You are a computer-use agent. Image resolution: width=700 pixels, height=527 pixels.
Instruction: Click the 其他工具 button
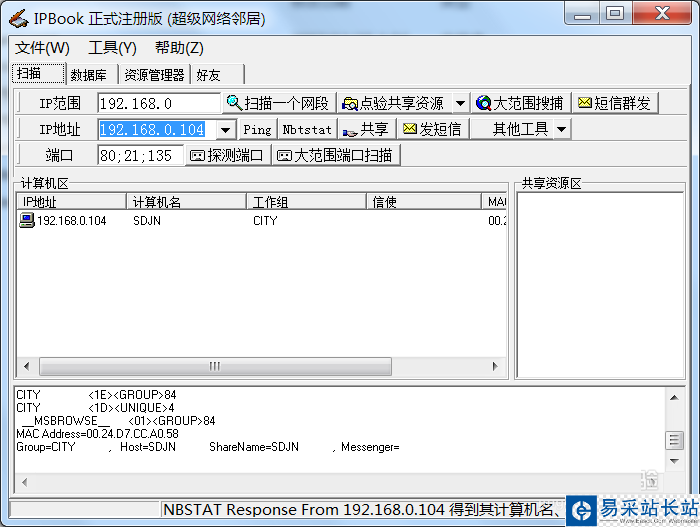click(512, 130)
